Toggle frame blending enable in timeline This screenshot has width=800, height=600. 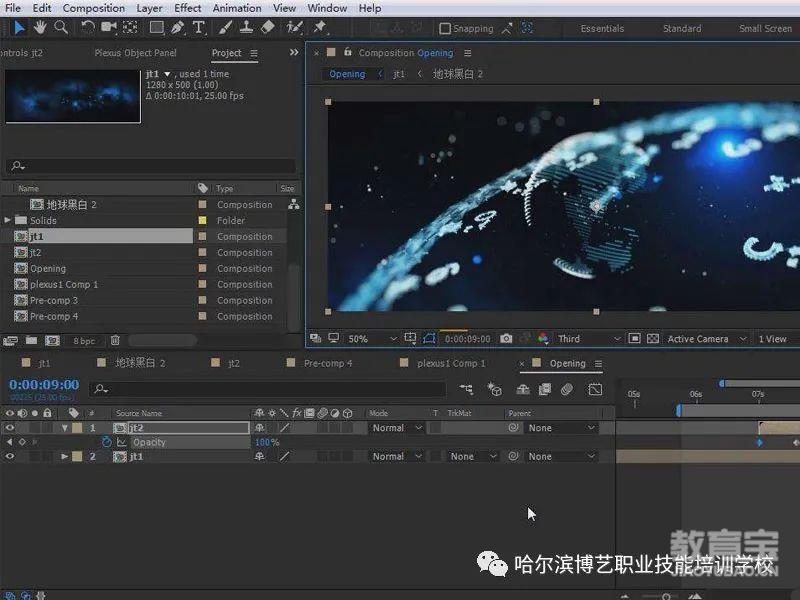pos(545,389)
